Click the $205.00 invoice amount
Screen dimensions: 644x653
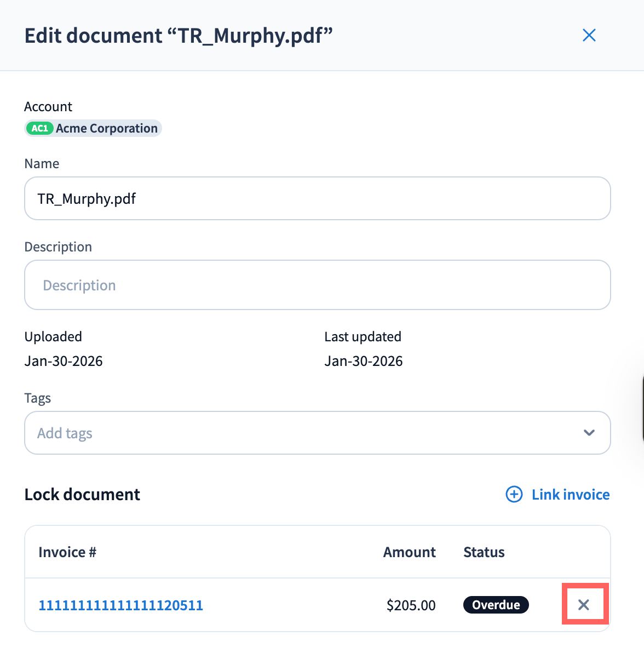point(411,605)
